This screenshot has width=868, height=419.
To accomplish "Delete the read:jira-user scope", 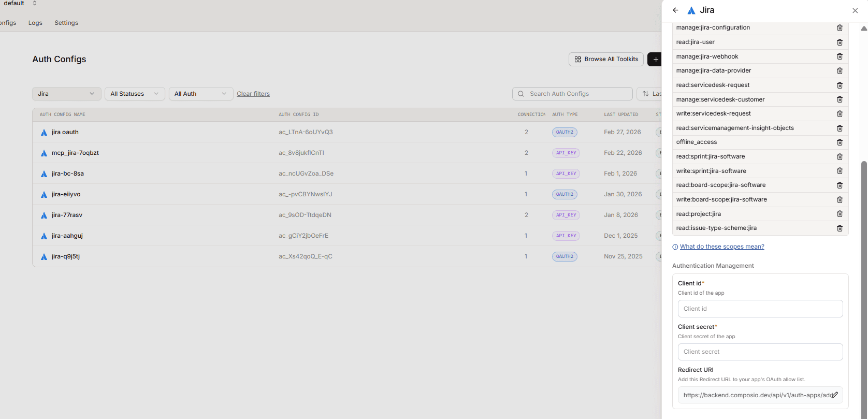I will (840, 42).
